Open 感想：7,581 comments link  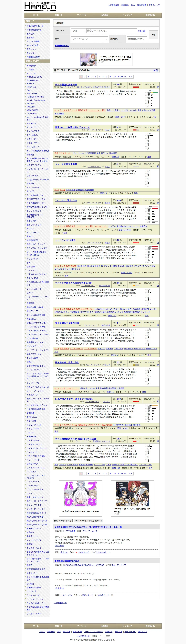coord(127,273)
